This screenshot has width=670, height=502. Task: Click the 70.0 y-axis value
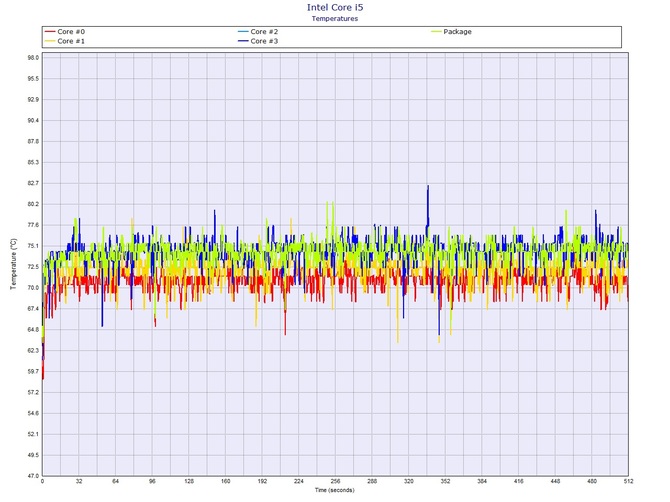click(x=33, y=288)
